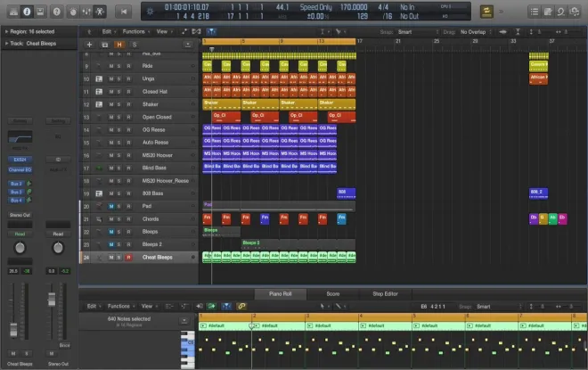Toggle vertical auto zoom button
588x370 pixels.
[x=518, y=32]
